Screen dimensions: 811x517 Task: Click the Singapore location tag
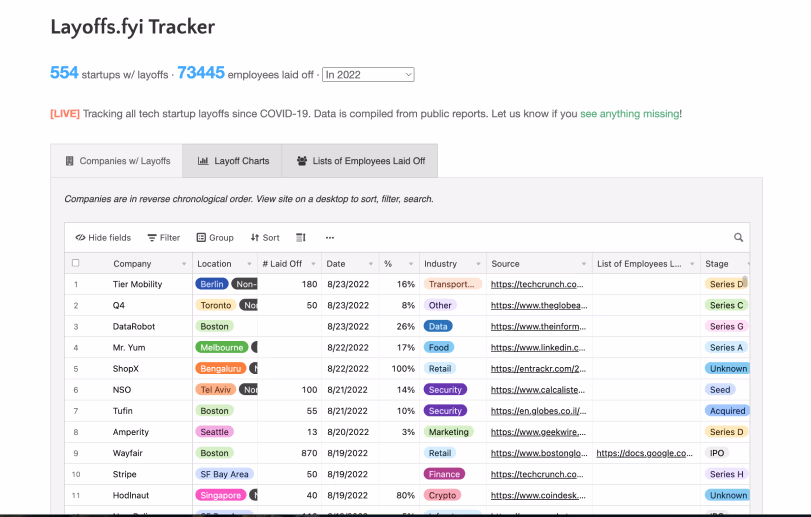[220, 495]
